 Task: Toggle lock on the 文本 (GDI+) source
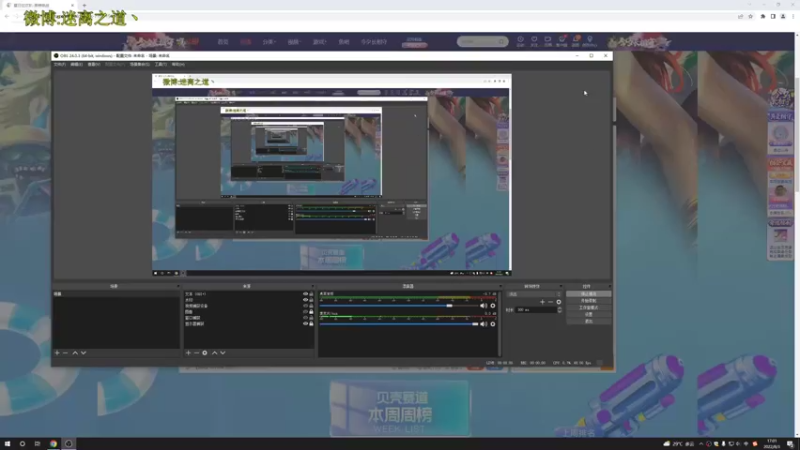coord(311,294)
